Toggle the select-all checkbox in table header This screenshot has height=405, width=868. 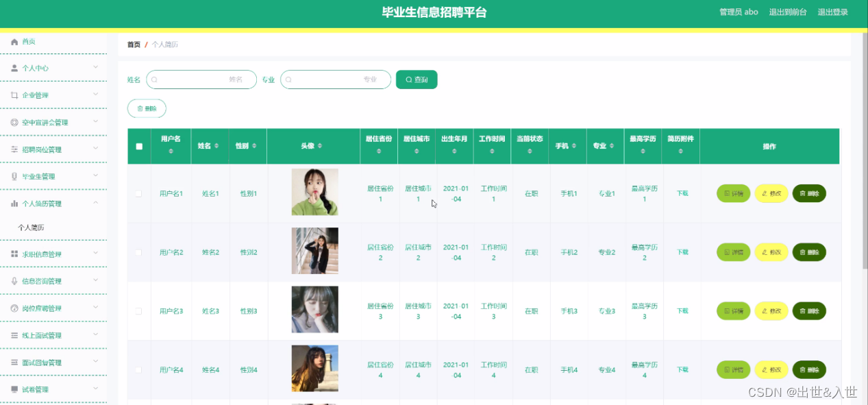[139, 146]
